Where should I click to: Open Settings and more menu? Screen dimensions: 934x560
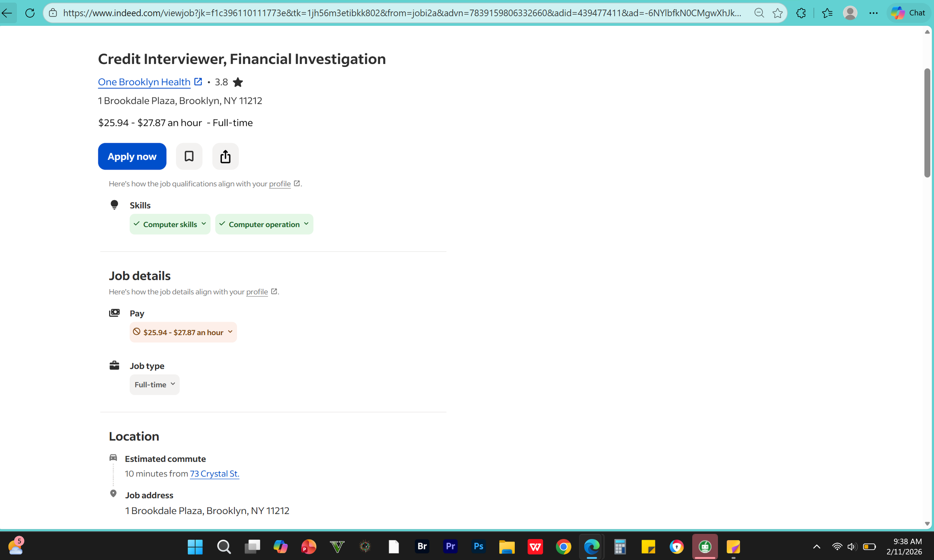(873, 13)
